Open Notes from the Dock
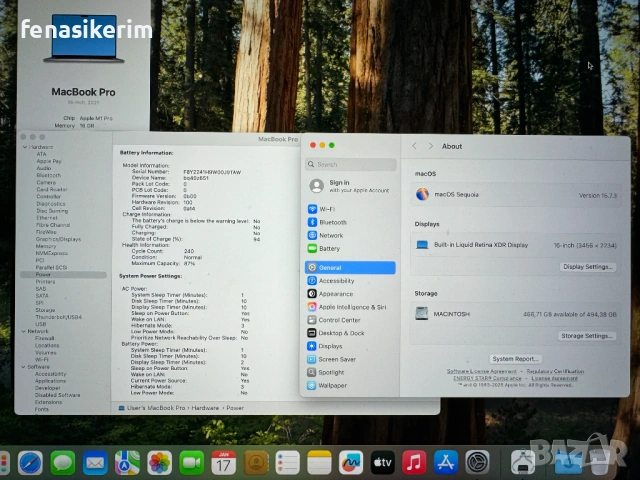 pyautogui.click(x=319, y=463)
